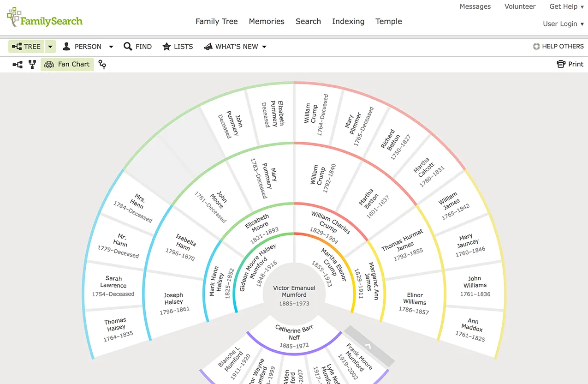Toggle the Fan Chart view
588x384 pixels.
tap(67, 65)
